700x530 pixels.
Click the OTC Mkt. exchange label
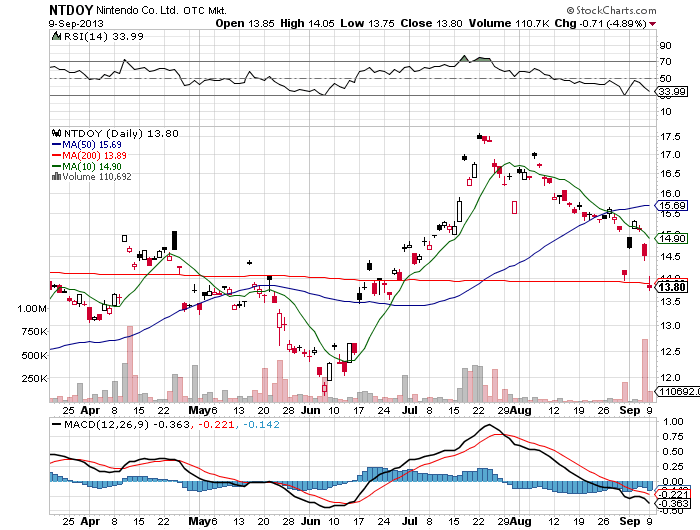click(205, 10)
